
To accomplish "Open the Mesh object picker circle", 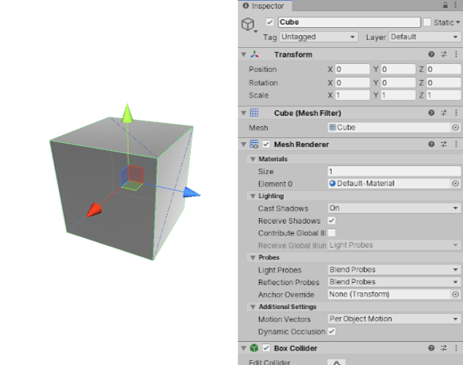I will point(455,128).
